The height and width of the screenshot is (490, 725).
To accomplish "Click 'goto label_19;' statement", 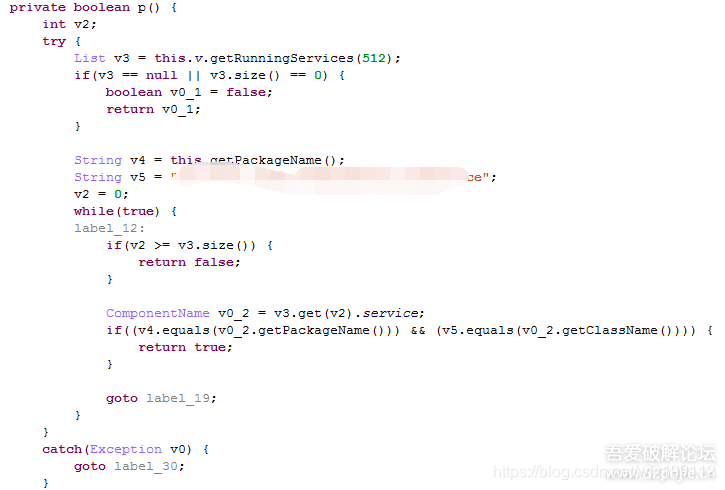I will coord(161,398).
